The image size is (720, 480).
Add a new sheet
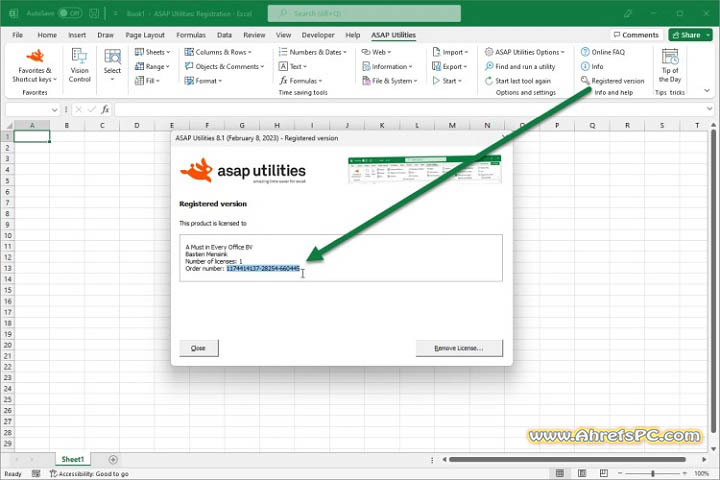coord(113,459)
